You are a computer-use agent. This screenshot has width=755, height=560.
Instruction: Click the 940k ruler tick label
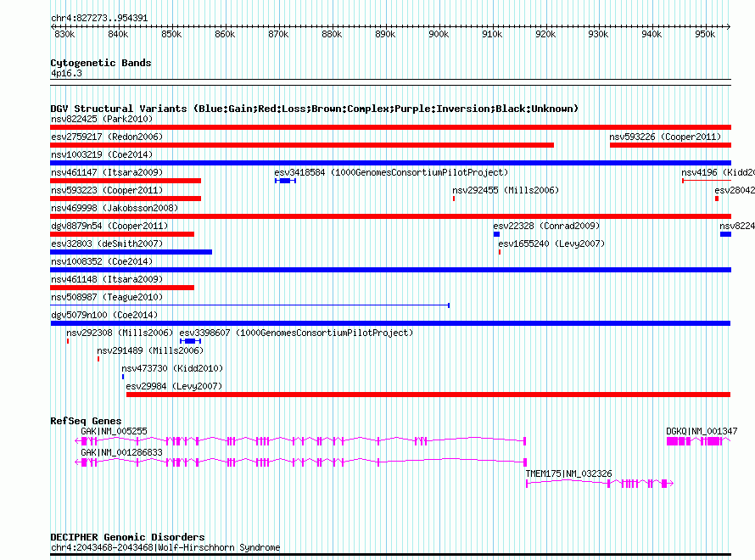coord(652,34)
